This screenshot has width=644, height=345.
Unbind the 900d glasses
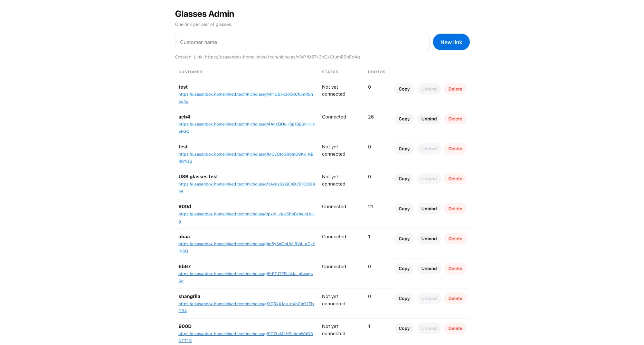click(x=429, y=209)
